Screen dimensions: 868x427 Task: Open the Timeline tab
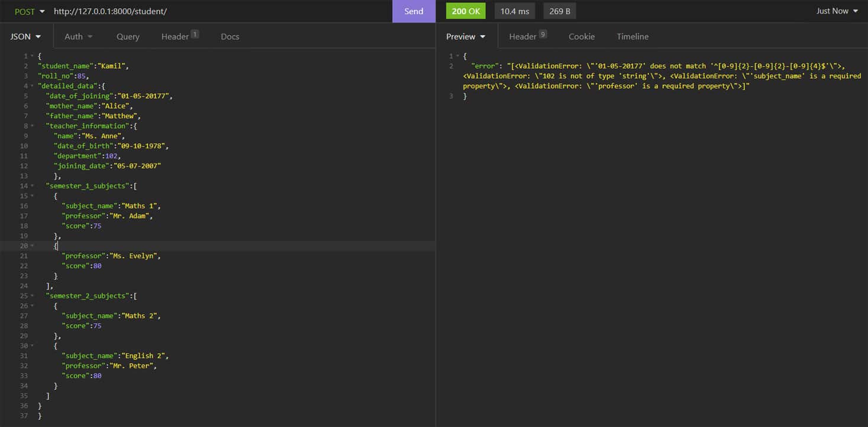tap(633, 37)
